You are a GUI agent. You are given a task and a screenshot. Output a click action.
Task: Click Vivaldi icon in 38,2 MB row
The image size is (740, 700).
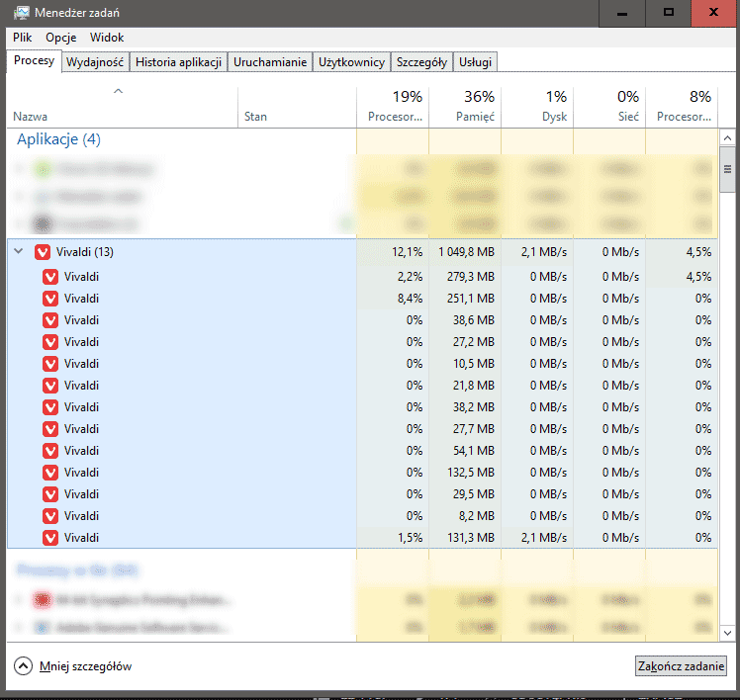50,407
